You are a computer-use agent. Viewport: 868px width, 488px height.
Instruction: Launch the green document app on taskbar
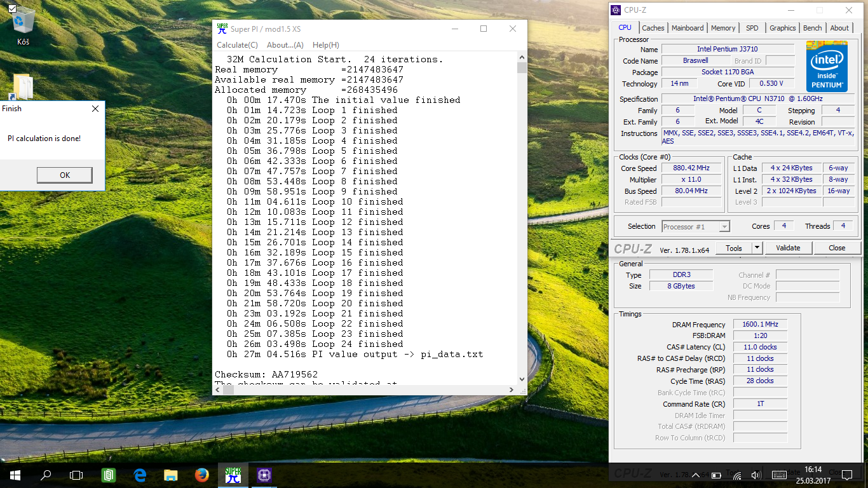109,475
